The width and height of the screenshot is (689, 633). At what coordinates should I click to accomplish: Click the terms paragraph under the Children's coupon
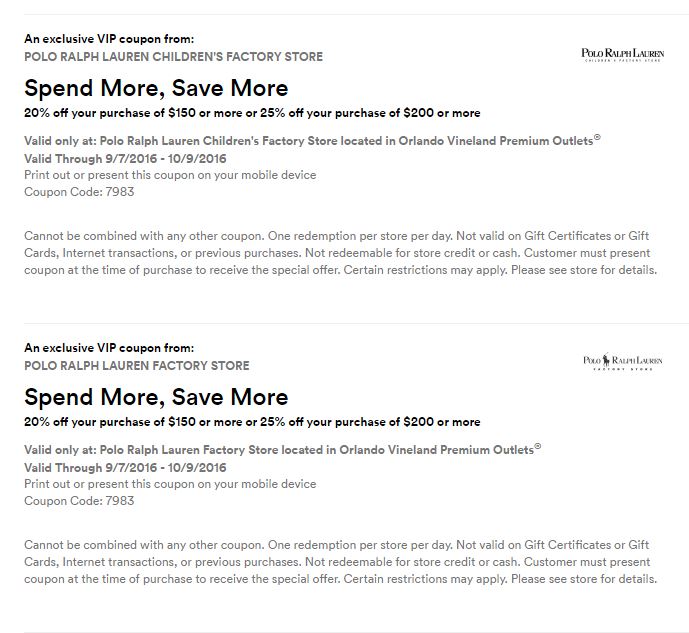pyautogui.click(x=340, y=253)
